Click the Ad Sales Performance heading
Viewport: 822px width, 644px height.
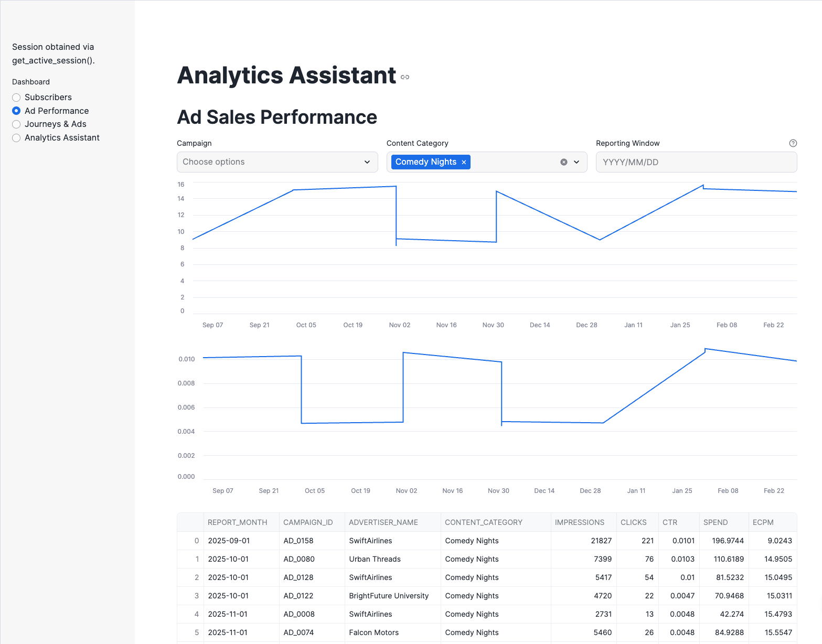pyautogui.click(x=276, y=117)
